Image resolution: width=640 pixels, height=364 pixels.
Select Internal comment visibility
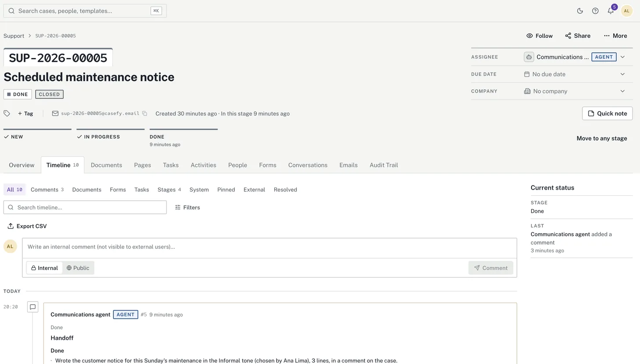44,268
